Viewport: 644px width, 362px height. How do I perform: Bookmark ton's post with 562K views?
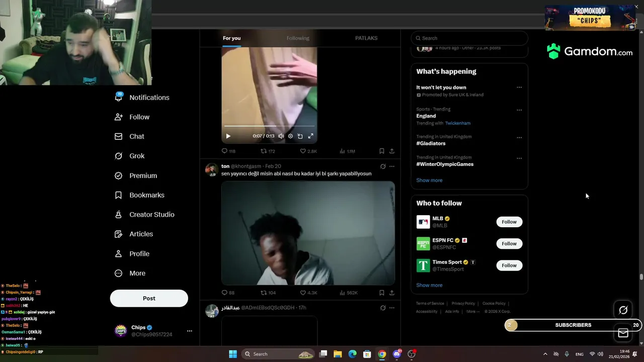pos(382,293)
